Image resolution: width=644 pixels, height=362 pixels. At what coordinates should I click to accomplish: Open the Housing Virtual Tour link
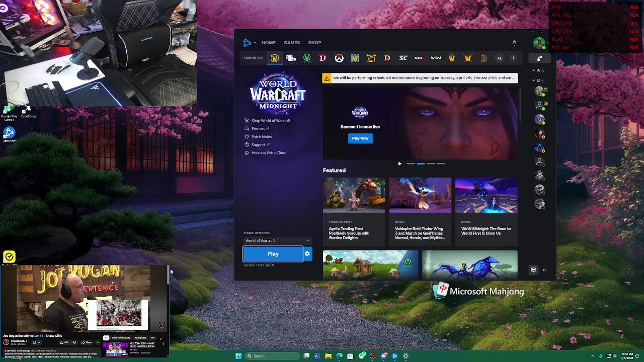[x=265, y=153]
